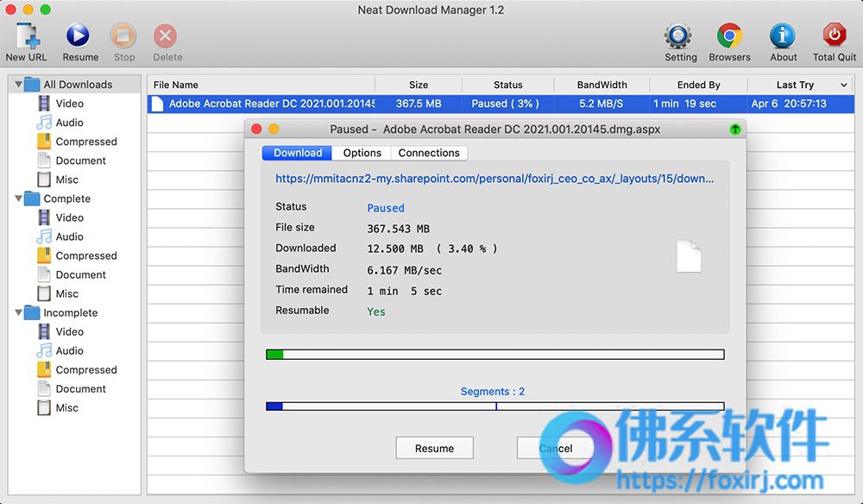Close the Paused dialog with the red button
The height and width of the screenshot is (504, 863).
click(256, 129)
